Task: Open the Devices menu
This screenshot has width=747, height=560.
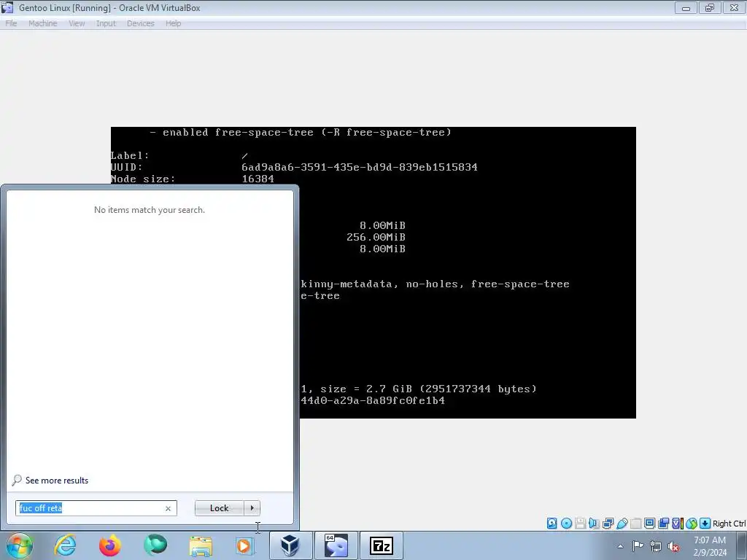Action: 141,23
